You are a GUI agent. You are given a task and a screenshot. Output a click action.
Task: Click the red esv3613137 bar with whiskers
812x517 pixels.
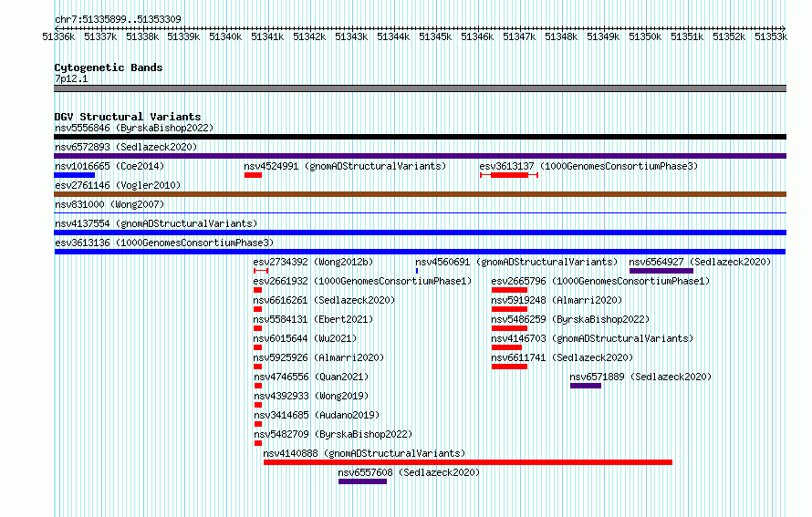click(x=509, y=175)
